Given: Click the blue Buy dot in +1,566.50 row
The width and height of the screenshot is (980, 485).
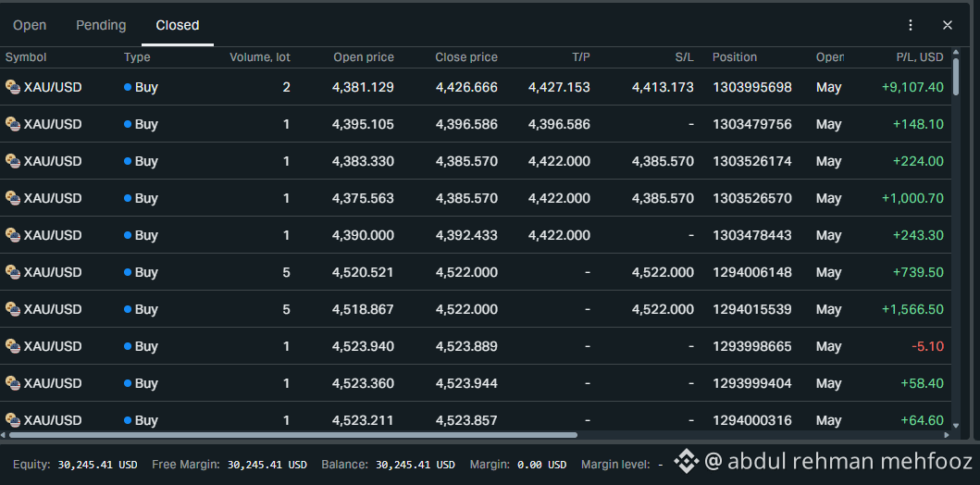Looking at the screenshot, I should point(128,309).
